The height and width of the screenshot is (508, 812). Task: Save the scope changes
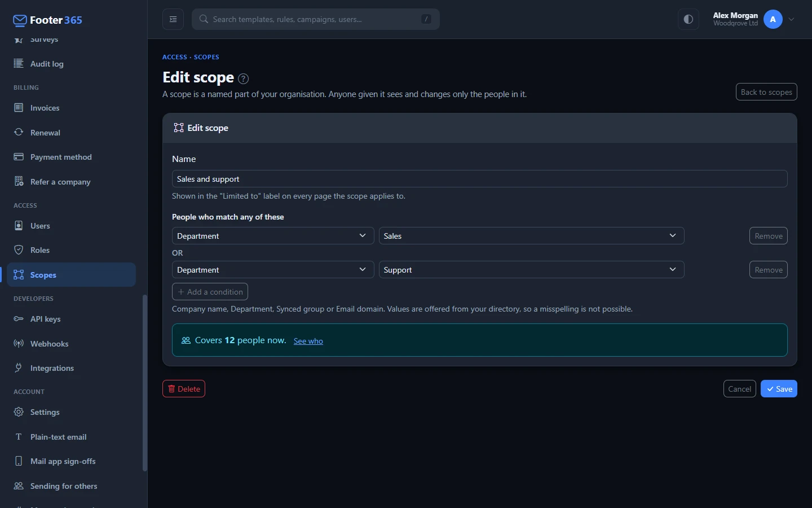(x=779, y=389)
